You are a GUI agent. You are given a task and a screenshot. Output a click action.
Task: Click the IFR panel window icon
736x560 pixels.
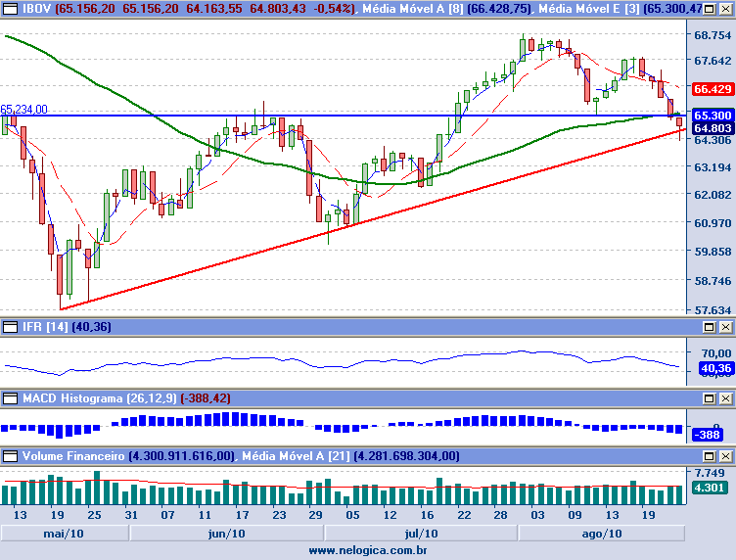tap(11, 326)
